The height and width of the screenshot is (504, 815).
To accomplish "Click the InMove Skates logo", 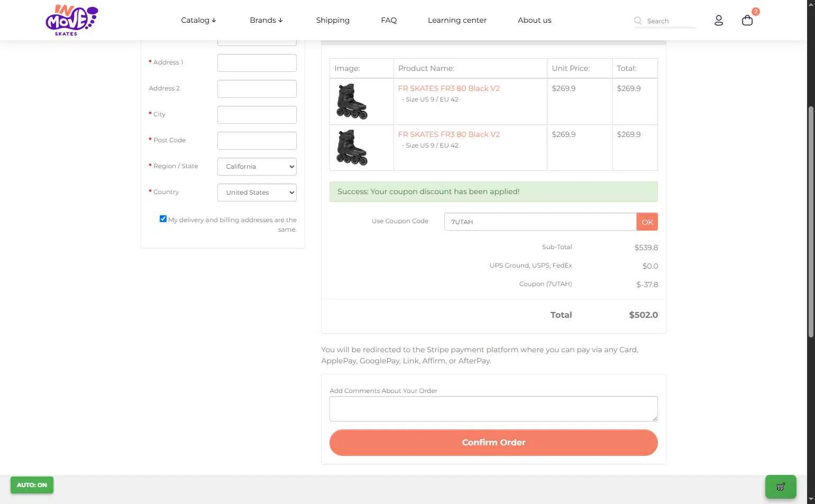I will point(71,20).
